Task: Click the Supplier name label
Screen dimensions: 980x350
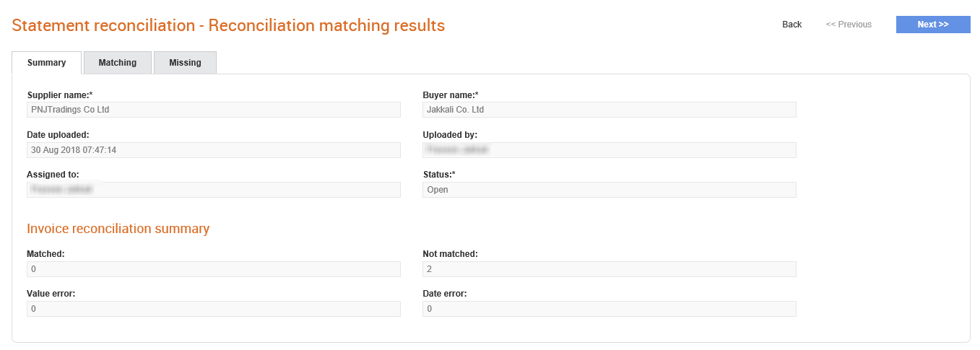Action: click(60, 95)
